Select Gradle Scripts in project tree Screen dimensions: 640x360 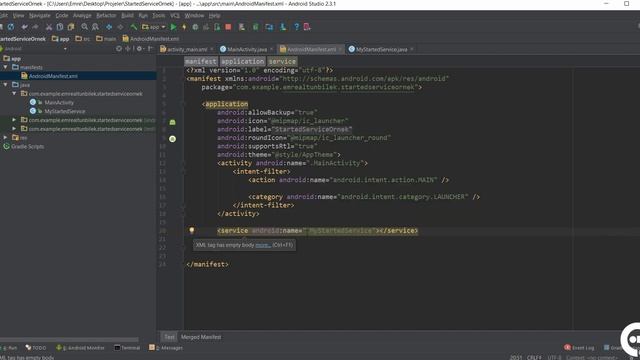click(x=27, y=147)
